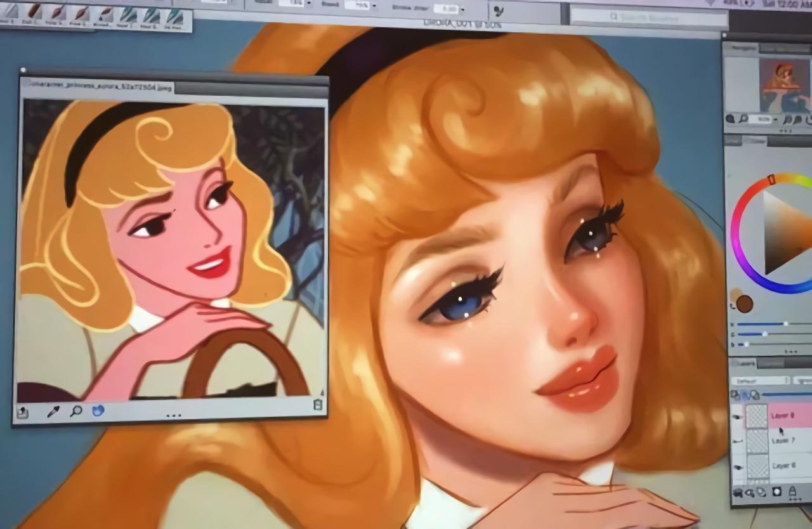Adjust the layer opacity slider

(x=787, y=395)
